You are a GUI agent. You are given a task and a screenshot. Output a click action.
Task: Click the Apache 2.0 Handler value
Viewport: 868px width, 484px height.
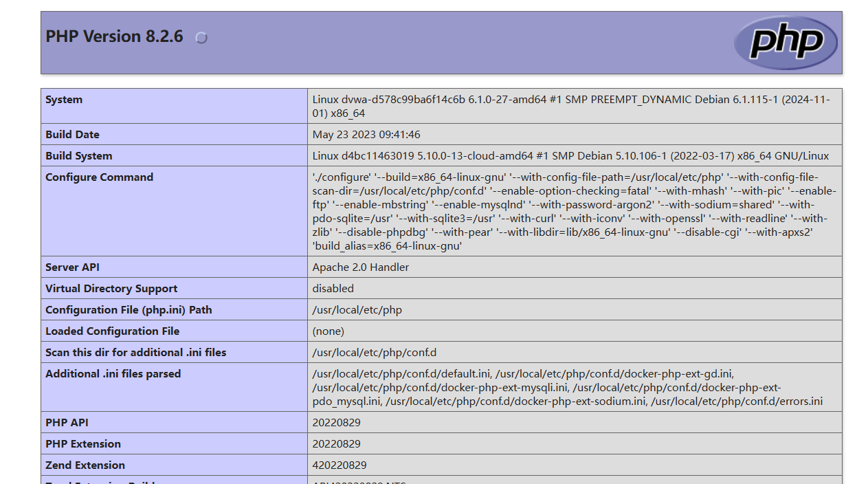point(361,267)
